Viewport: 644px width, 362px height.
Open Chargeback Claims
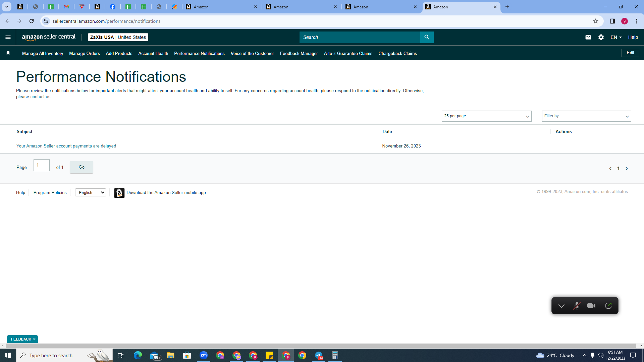pyautogui.click(x=397, y=53)
